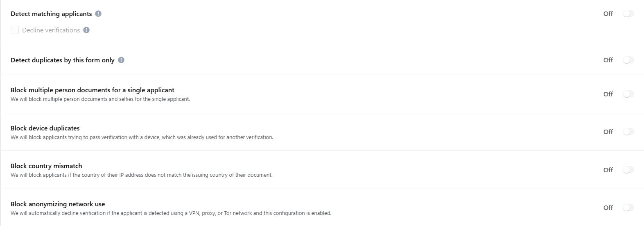Enable the Detect matching applicants switch

(628, 14)
